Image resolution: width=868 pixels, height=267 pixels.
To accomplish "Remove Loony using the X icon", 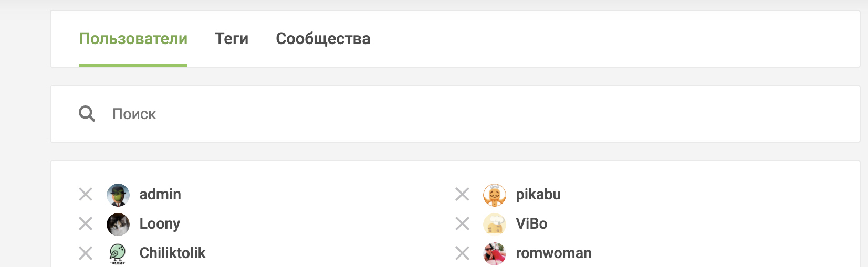I will click(86, 224).
